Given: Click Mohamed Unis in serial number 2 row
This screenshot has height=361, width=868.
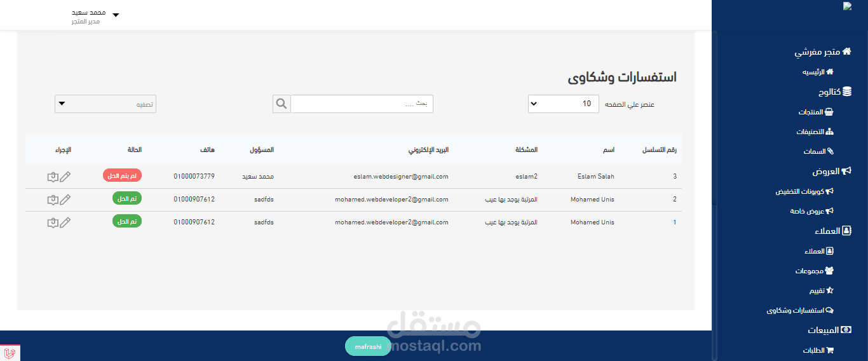Looking at the screenshot, I should pos(592,200).
